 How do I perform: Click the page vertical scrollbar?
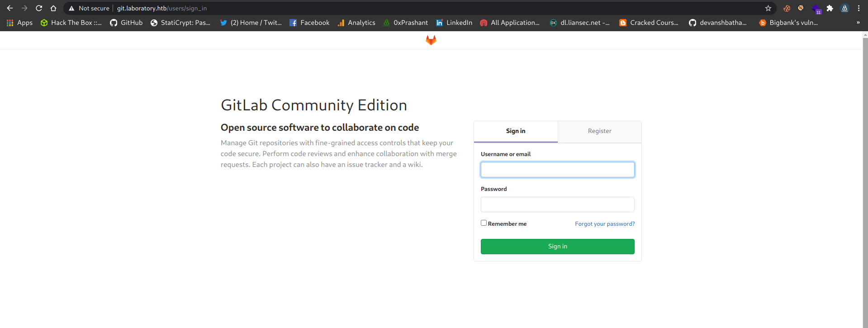(x=865, y=181)
